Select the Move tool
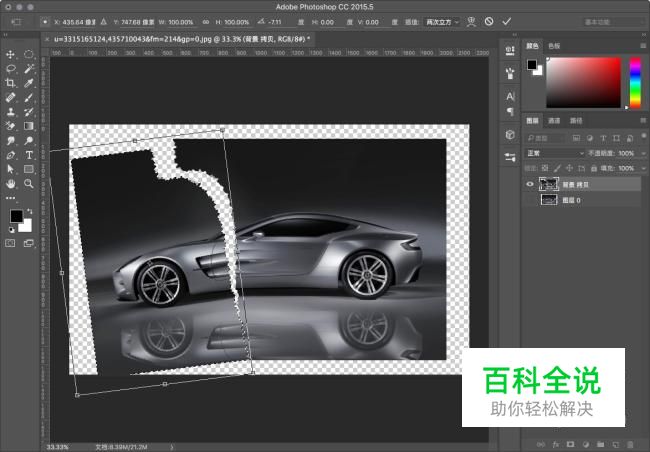 [x=11, y=54]
